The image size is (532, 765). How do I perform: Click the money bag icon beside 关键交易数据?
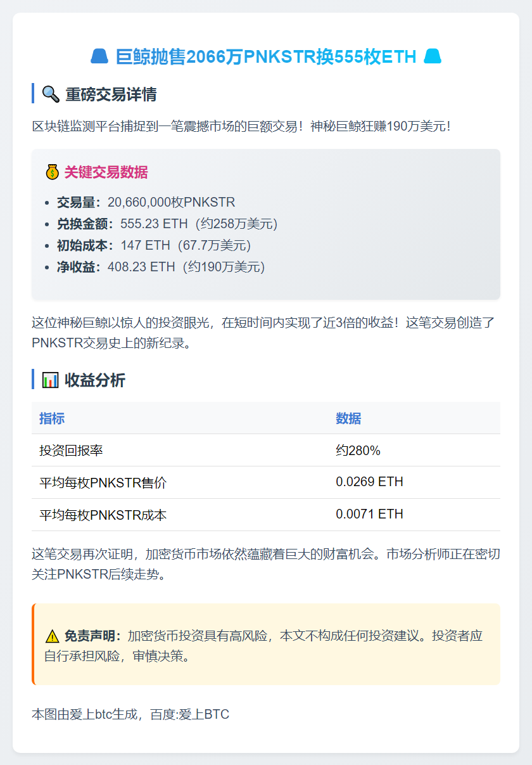[x=52, y=172]
